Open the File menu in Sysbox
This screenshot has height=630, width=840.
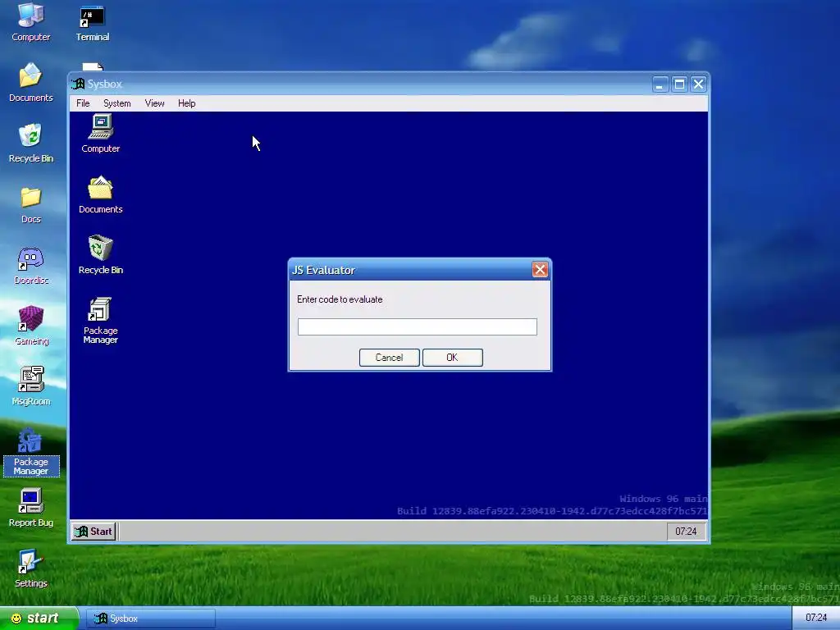[83, 103]
